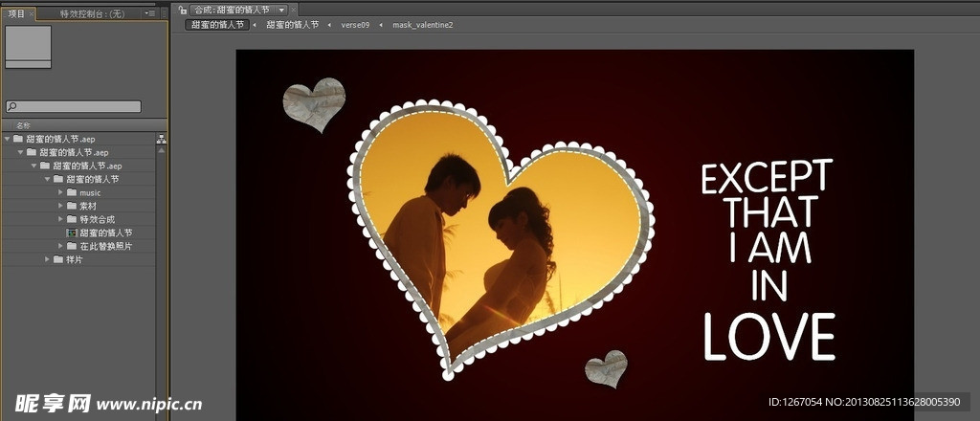Switch to the 项目 panel tab
The image size is (980, 421).
coord(16,13)
